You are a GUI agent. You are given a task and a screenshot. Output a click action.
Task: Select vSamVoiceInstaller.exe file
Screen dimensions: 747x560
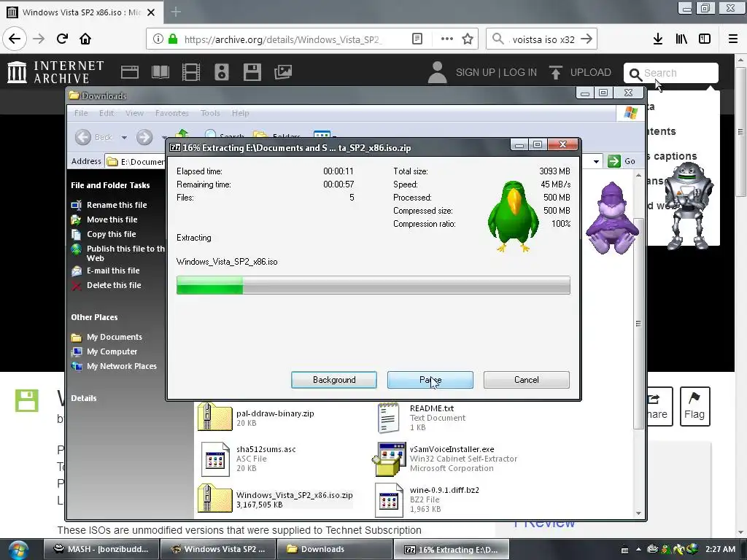[446, 459]
